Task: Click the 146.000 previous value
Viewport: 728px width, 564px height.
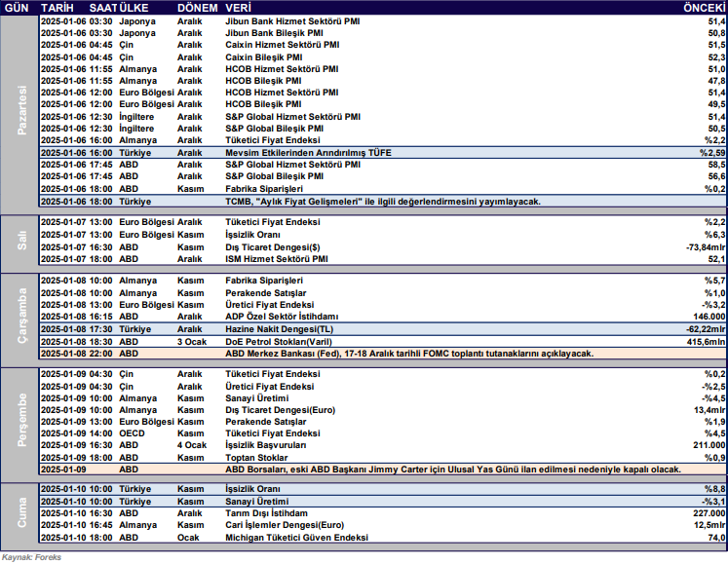Action: click(709, 317)
